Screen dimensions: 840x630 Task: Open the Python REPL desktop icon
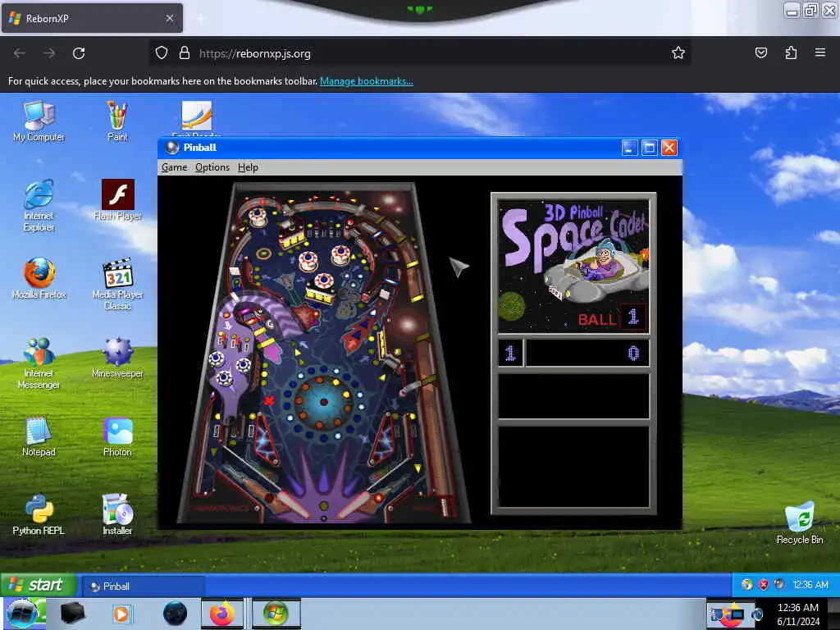pos(39,515)
